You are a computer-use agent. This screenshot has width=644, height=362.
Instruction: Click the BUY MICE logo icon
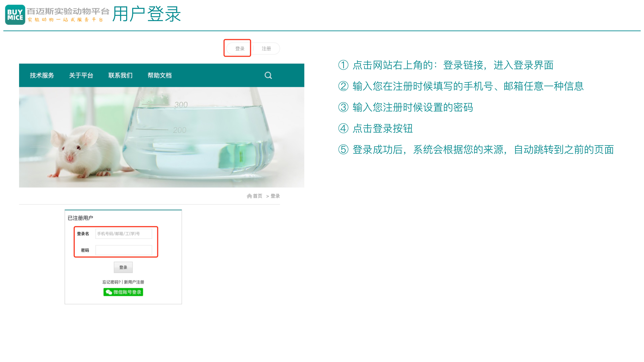point(15,15)
